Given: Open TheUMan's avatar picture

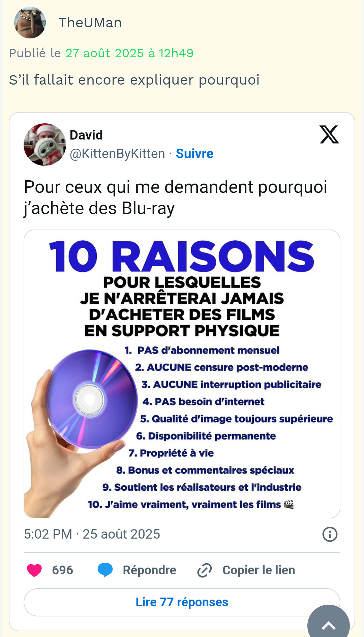Looking at the screenshot, I should pos(30,23).
